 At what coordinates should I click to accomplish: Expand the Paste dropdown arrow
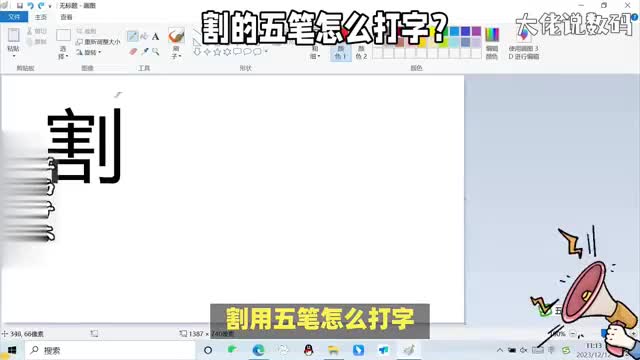click(x=13, y=55)
